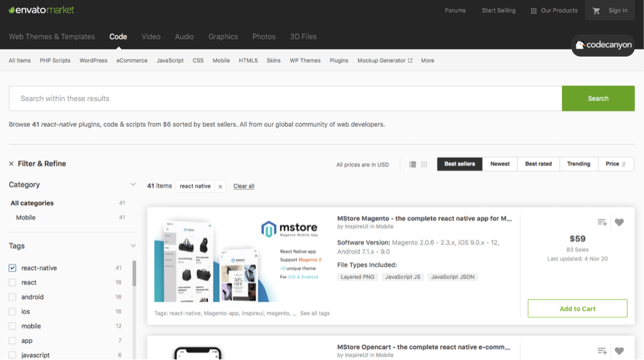Go to the 3D Files tab
644x360 pixels.
(x=303, y=36)
